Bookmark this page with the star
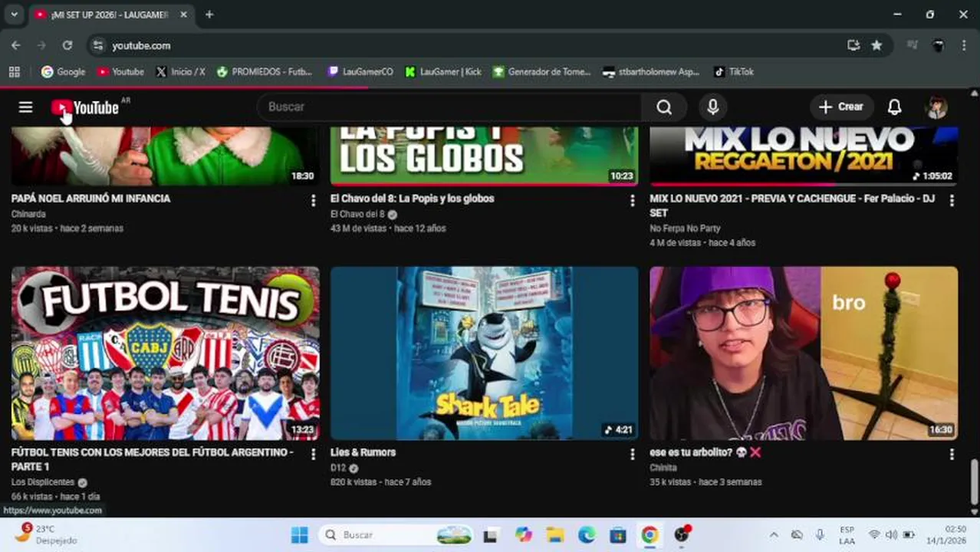This screenshot has width=980, height=552. tap(876, 45)
